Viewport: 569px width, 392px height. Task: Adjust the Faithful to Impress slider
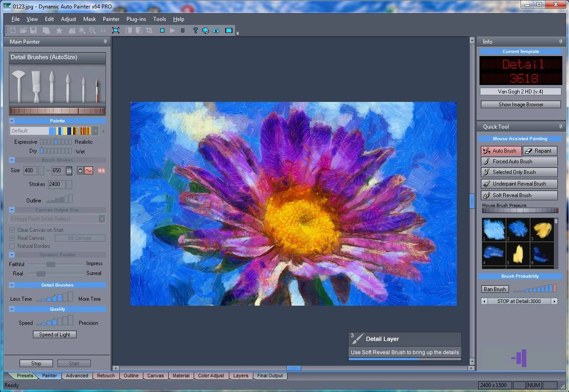(x=56, y=264)
